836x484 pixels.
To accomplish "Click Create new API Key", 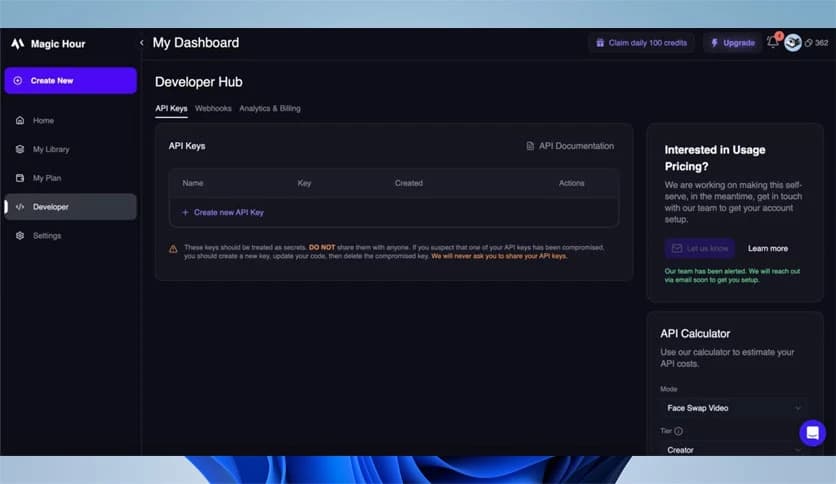I will coord(223,212).
